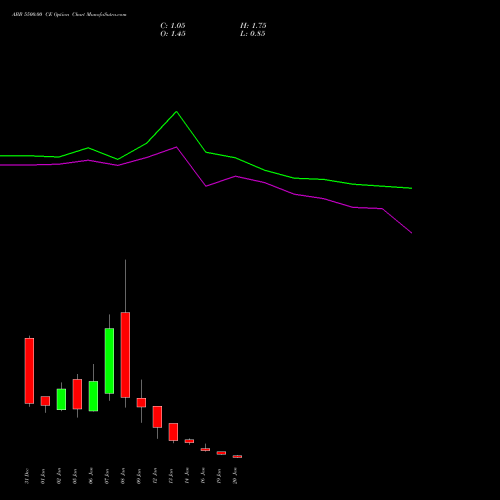The image size is (500, 500).
Task: Click the '01 Jan' date label
Action: pyautogui.click(x=43, y=476)
